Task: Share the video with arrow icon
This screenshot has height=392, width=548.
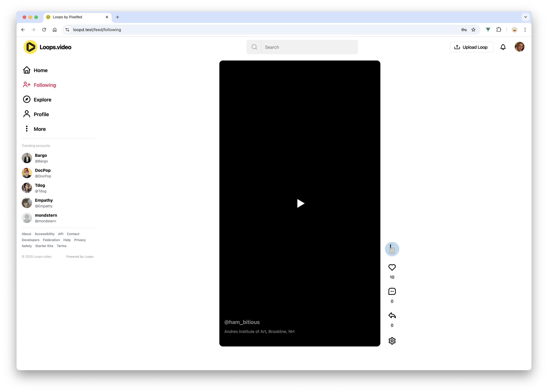Action: [x=392, y=315]
